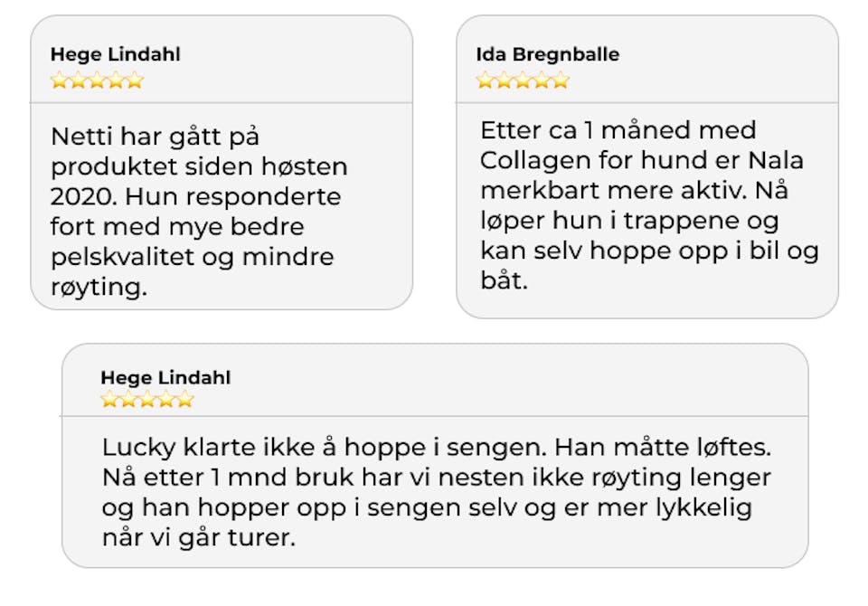868x606 pixels.
Task: Click Hege Lindahl's name on the Netti review
Action: tap(115, 54)
